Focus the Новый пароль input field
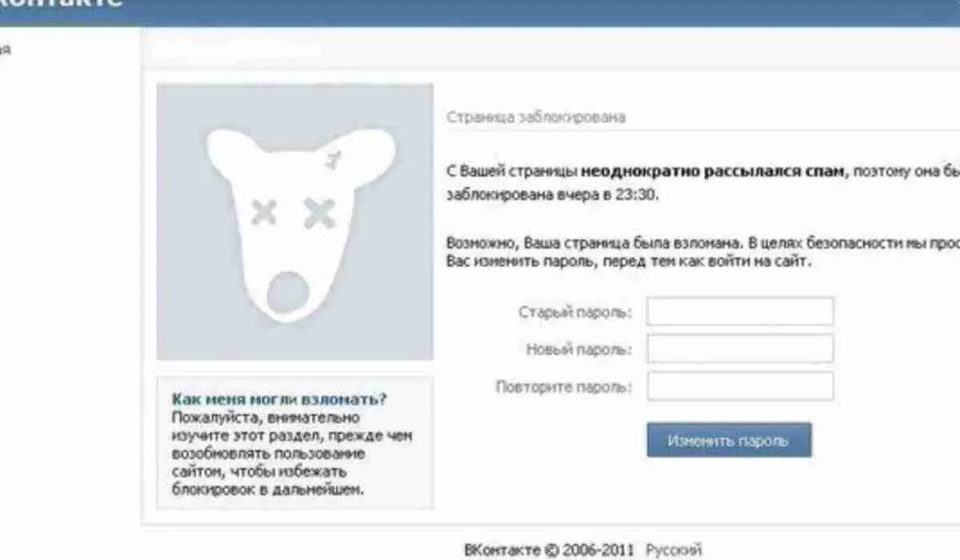The height and width of the screenshot is (560, 960). pyautogui.click(x=740, y=349)
